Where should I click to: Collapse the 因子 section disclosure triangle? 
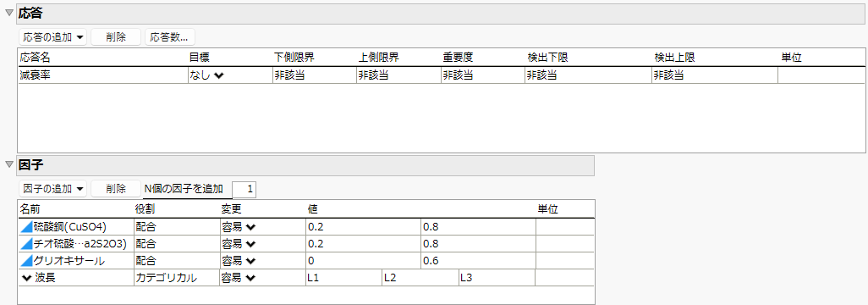tap(8, 164)
